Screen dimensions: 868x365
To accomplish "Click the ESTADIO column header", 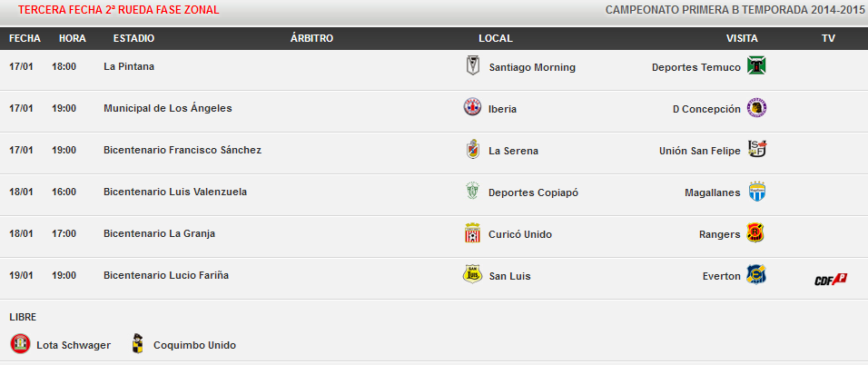I will pos(133,38).
